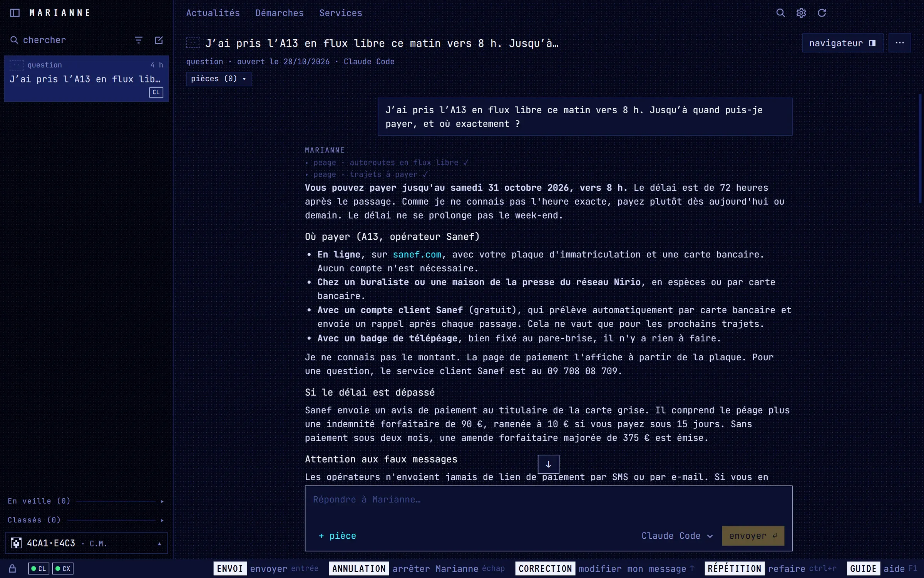Click the CL badge on the conversation card
This screenshot has height=578, width=924.
pyautogui.click(x=156, y=92)
